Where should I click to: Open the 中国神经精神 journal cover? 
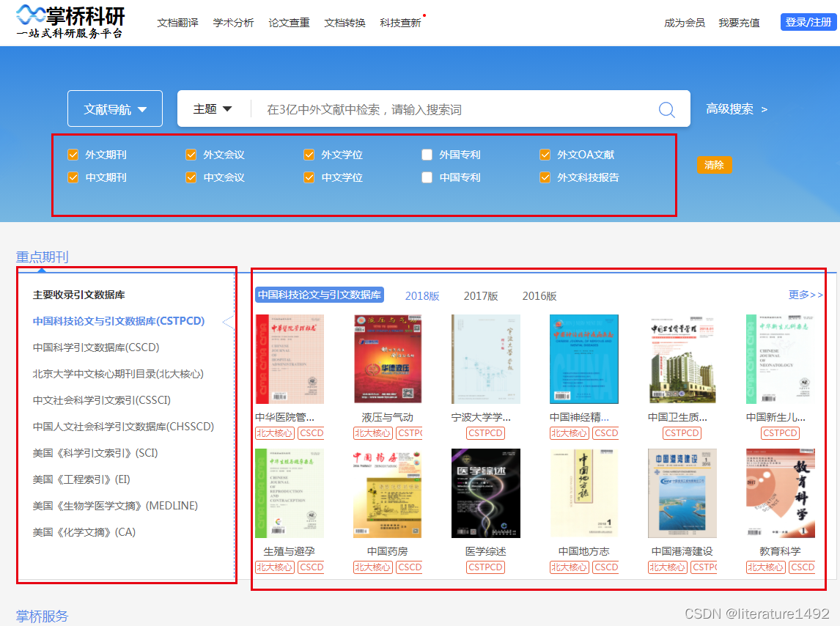(584, 359)
